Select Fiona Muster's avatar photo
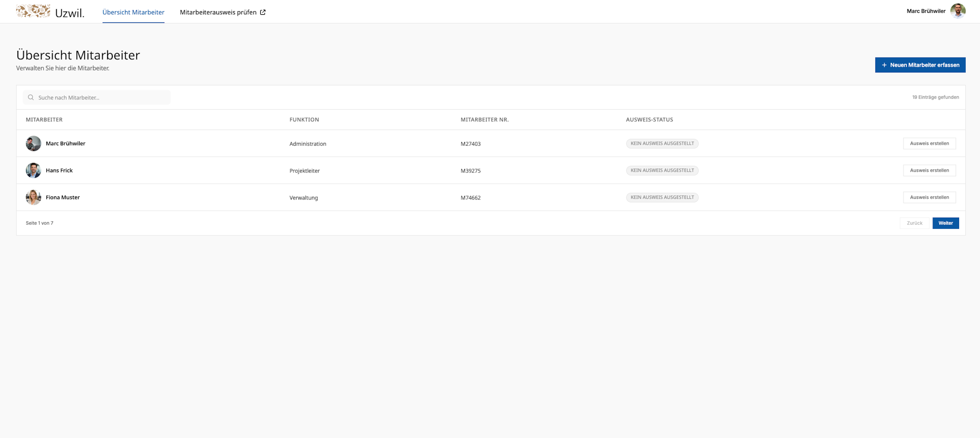Screen dimensions: 980x438 point(33,197)
